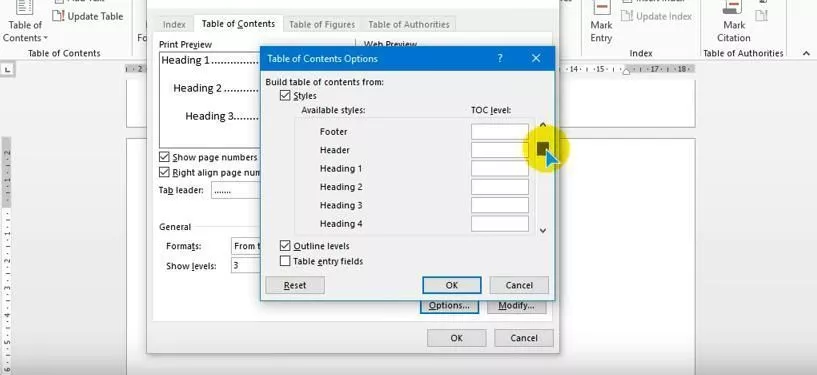Toggle Show page numbers checkbox

tap(164, 157)
